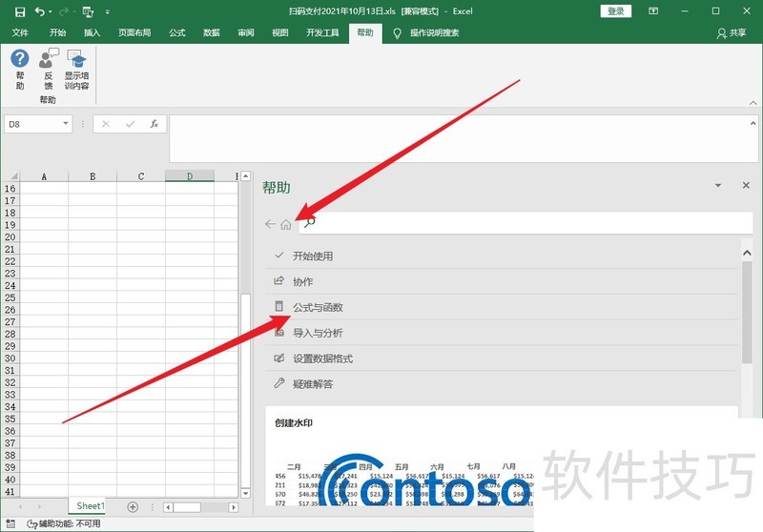
Task: Click the insert function fx icon
Action: tap(154, 124)
